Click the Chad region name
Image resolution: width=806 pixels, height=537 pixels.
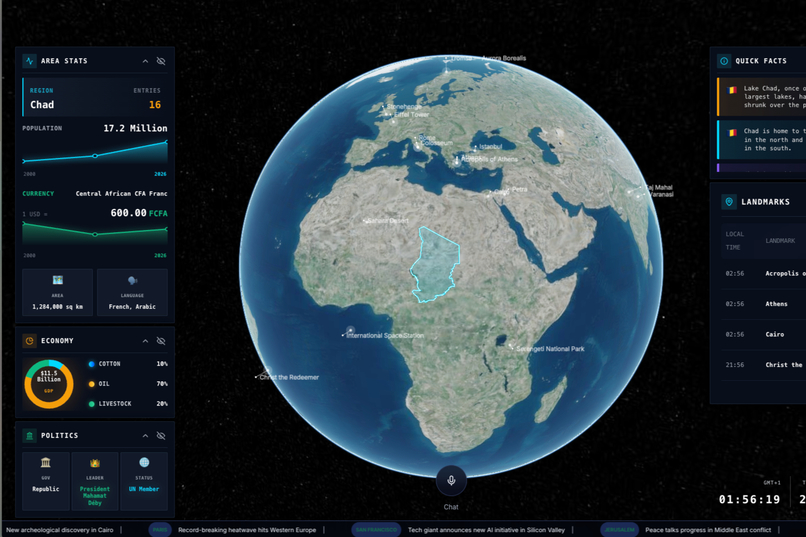tap(42, 105)
